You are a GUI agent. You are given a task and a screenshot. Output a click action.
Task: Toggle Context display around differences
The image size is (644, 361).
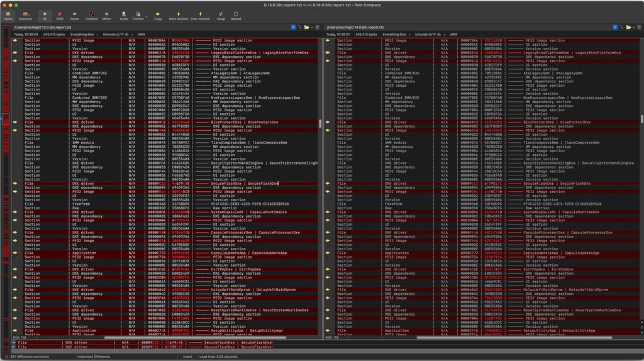pyautogui.click(x=92, y=16)
